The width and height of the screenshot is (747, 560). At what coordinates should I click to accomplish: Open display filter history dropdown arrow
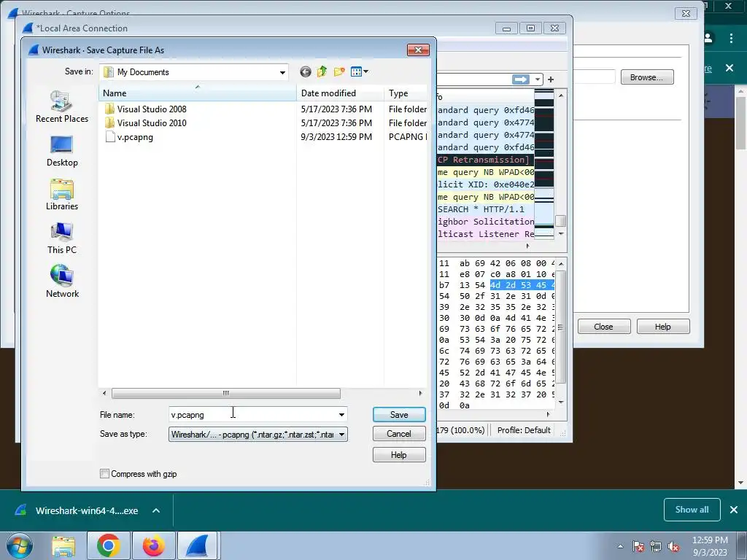click(x=538, y=79)
